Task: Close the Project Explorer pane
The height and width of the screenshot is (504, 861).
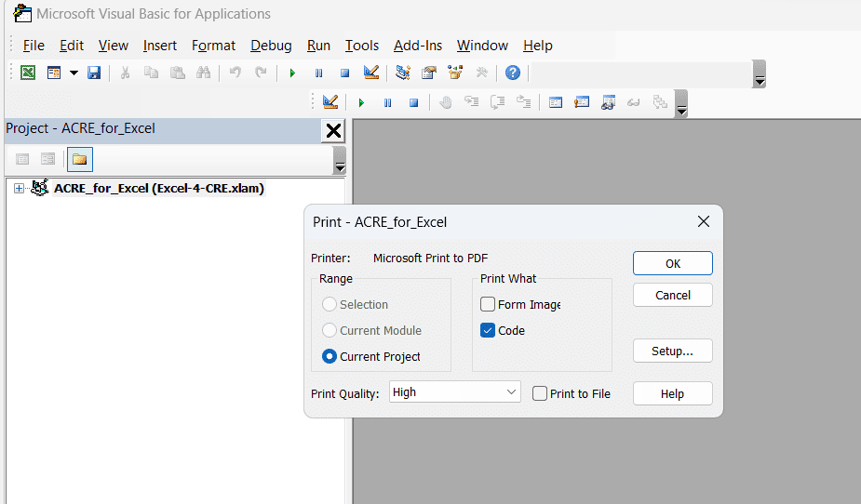Action: tap(333, 130)
